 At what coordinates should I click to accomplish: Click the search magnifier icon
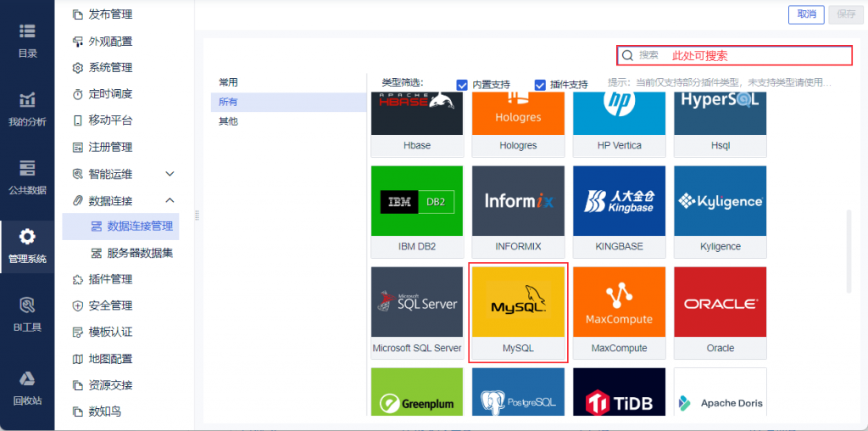[627, 55]
